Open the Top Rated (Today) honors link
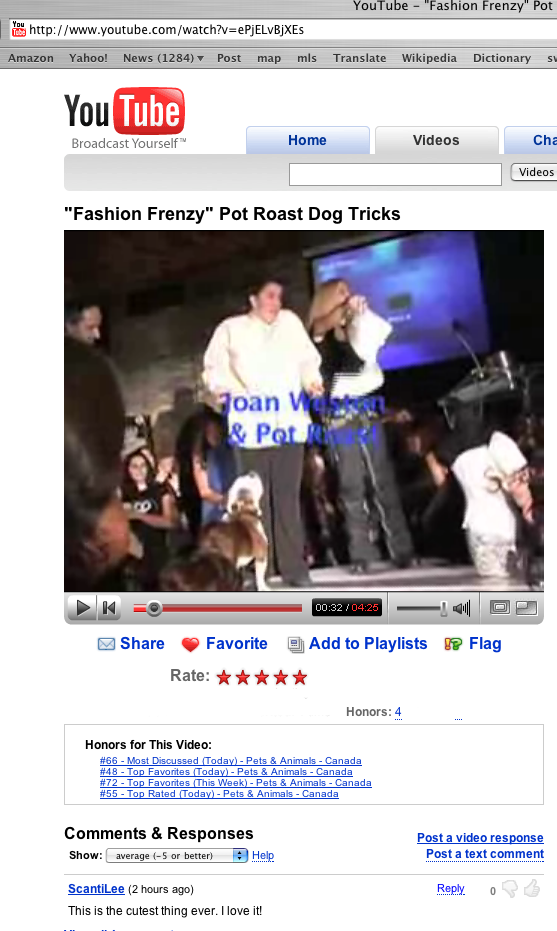This screenshot has width=557, height=931. pos(219,794)
